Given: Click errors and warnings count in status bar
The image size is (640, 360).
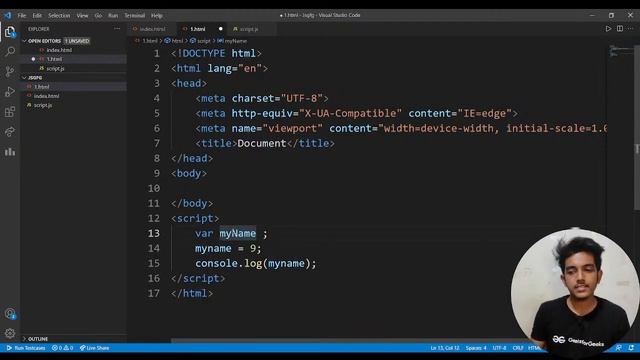Looking at the screenshot, I should tap(62, 348).
